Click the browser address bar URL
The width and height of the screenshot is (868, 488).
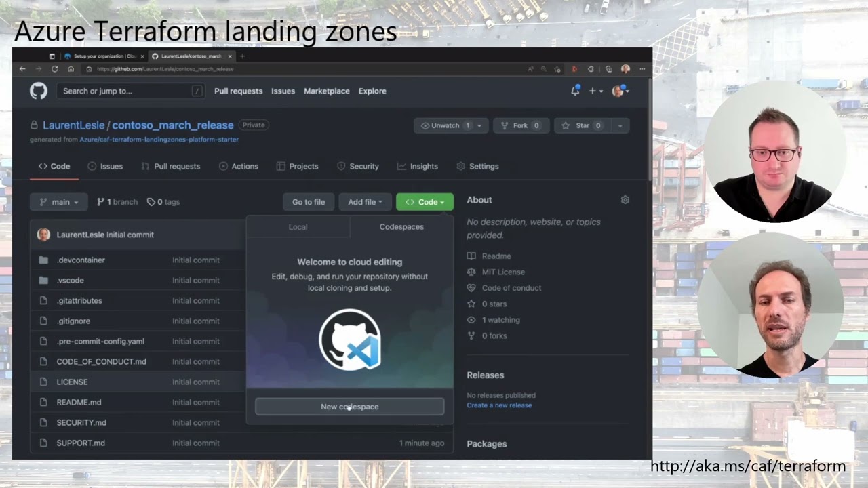[x=165, y=69]
